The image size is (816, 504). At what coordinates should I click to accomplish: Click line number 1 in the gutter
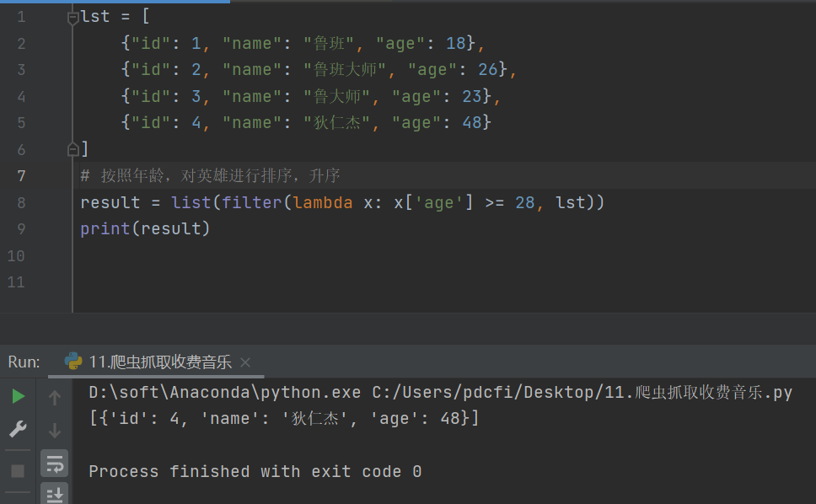coord(21,17)
